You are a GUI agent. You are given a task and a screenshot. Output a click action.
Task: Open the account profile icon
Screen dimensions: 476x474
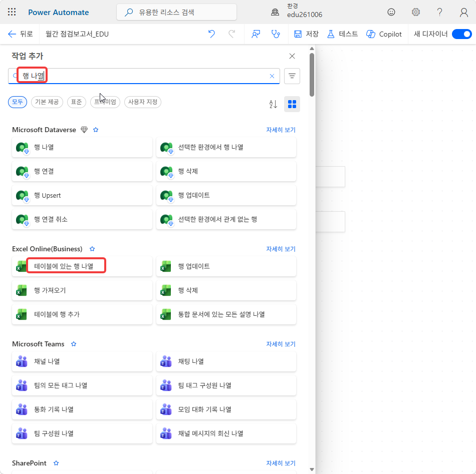point(463,12)
